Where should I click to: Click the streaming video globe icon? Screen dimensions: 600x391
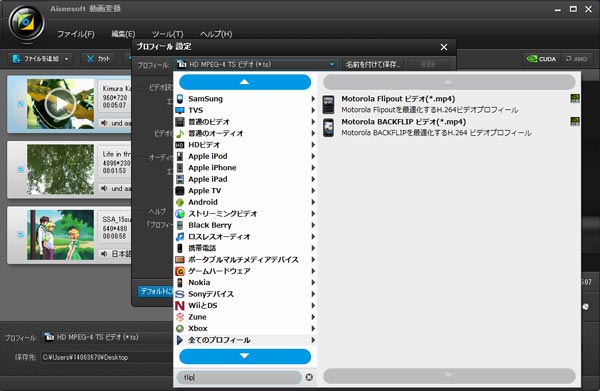tap(180, 213)
